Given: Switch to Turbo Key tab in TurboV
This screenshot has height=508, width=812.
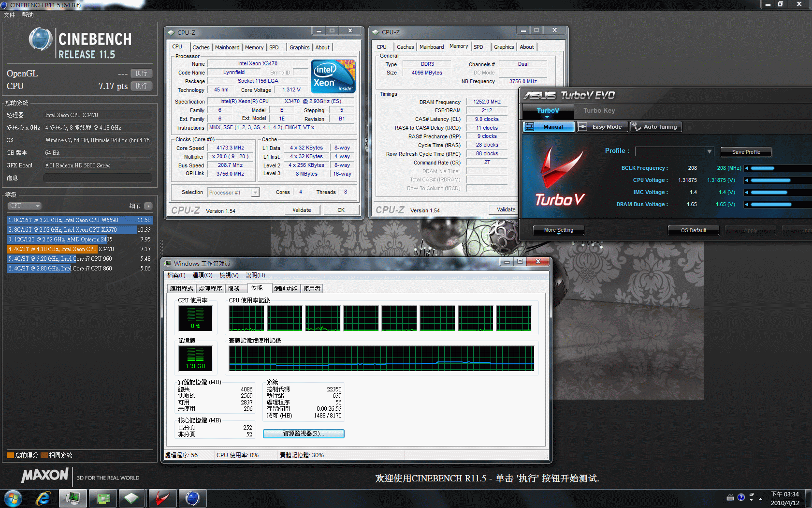Looking at the screenshot, I should pyautogui.click(x=599, y=111).
